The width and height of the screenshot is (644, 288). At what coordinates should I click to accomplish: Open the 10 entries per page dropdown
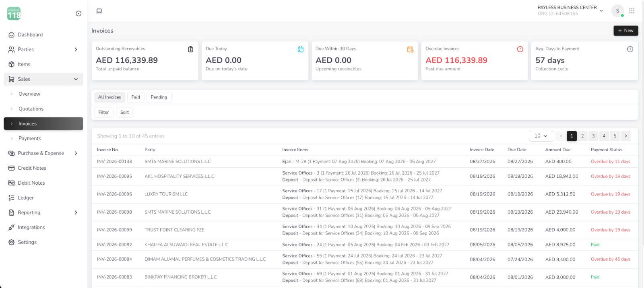[x=541, y=136]
